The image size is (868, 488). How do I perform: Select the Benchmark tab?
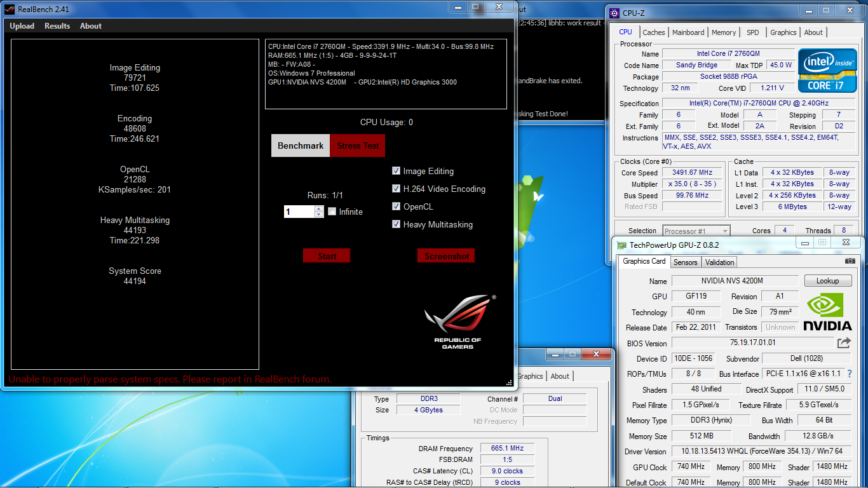click(301, 146)
